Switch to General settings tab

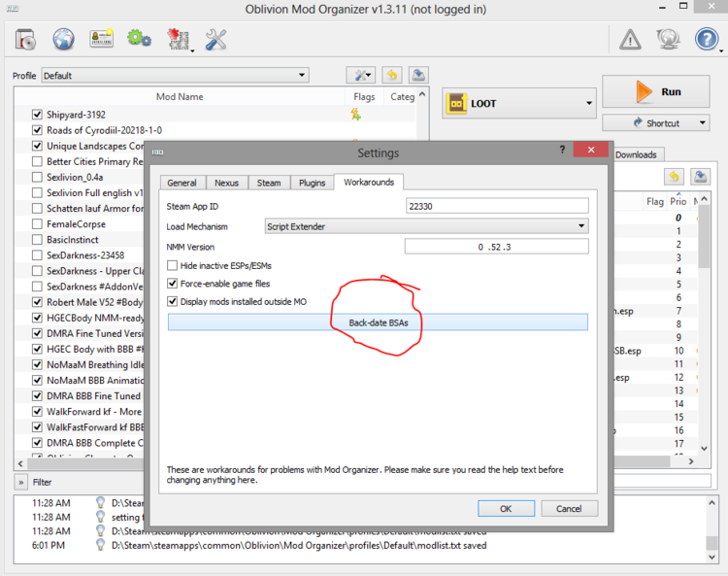coord(182,183)
